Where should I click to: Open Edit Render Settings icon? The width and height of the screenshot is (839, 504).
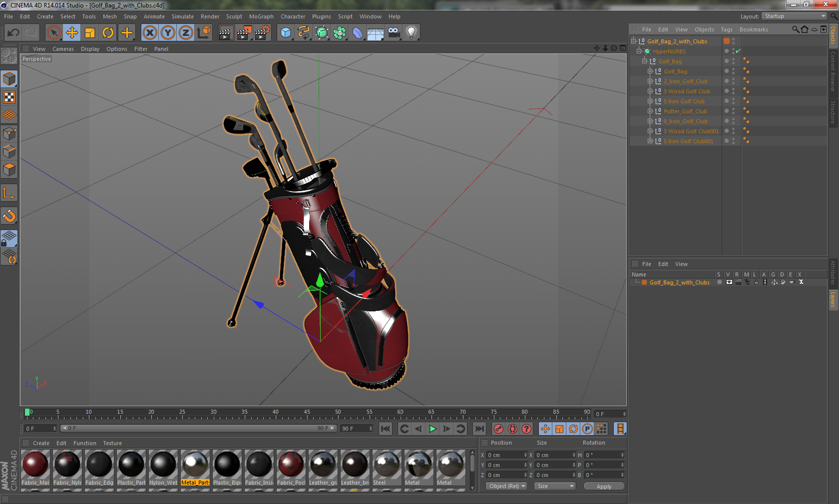point(262,33)
